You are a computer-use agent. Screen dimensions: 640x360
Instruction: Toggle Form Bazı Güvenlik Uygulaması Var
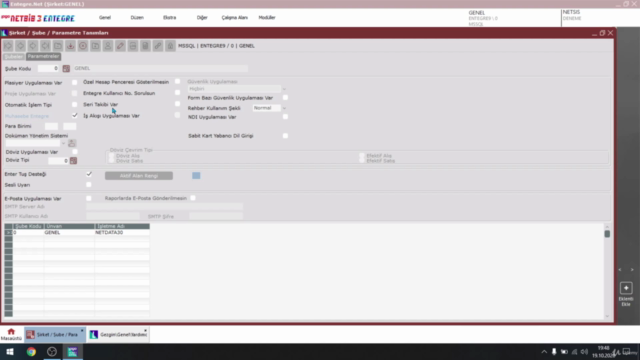285,98
